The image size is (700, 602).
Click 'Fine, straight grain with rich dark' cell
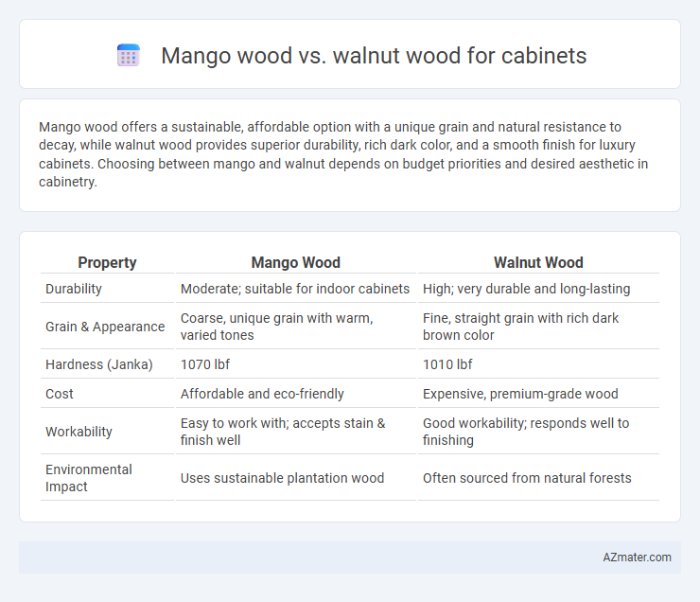point(520,327)
